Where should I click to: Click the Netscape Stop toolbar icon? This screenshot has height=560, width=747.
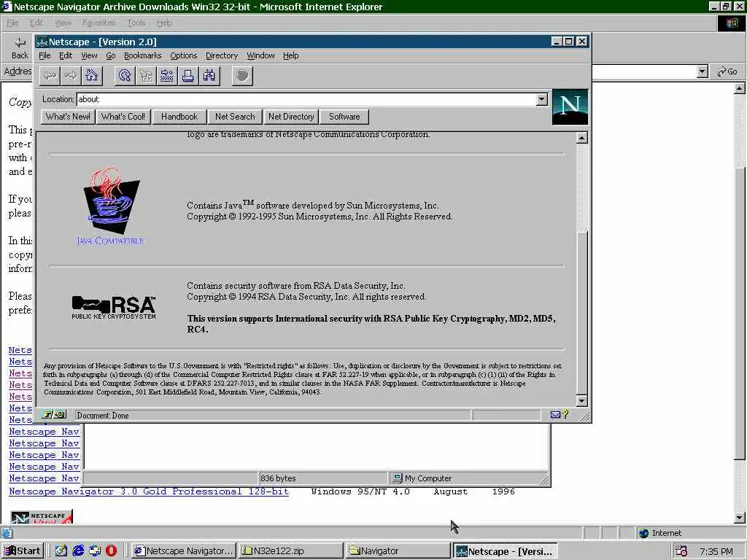point(242,75)
